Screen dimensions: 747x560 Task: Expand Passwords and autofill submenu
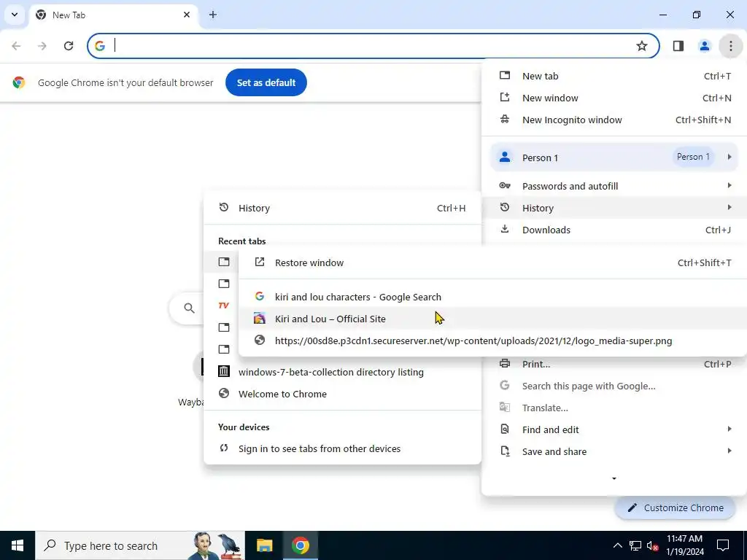(x=614, y=186)
